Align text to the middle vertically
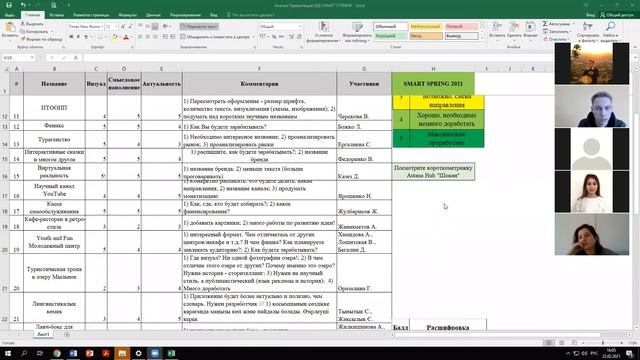Image resolution: width=640 pixels, height=360 pixels. click(147, 27)
